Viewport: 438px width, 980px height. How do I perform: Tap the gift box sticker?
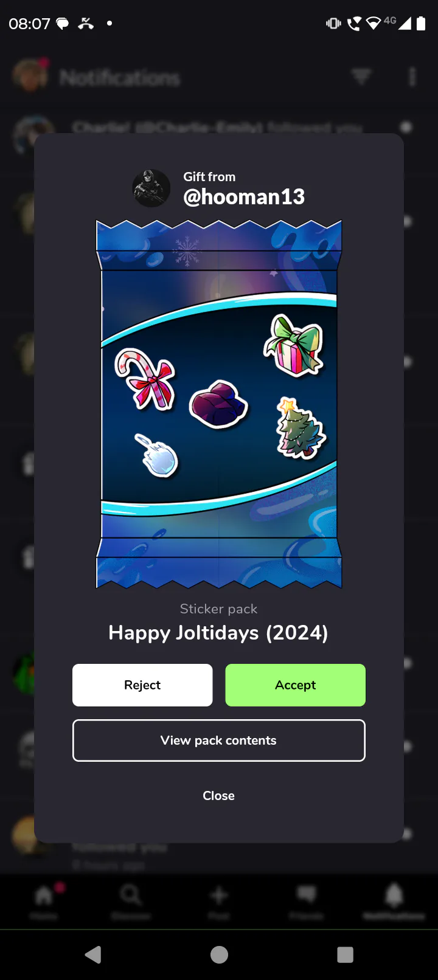293,345
